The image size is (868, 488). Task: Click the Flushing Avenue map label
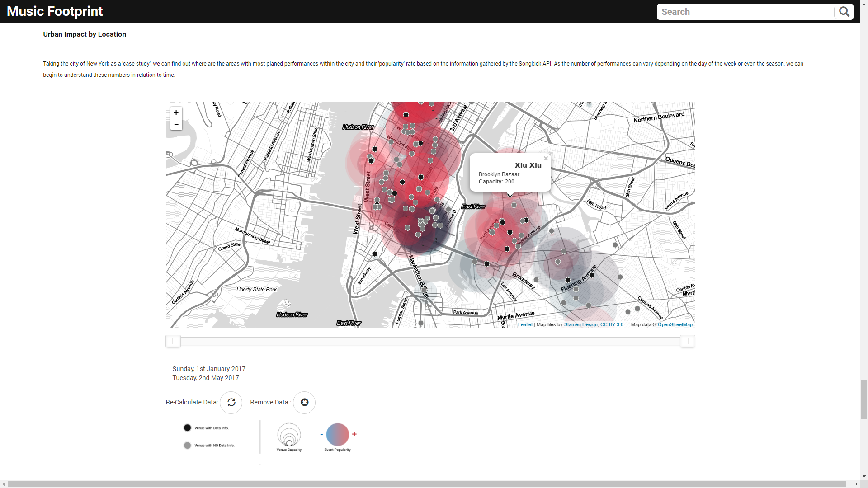click(x=579, y=278)
